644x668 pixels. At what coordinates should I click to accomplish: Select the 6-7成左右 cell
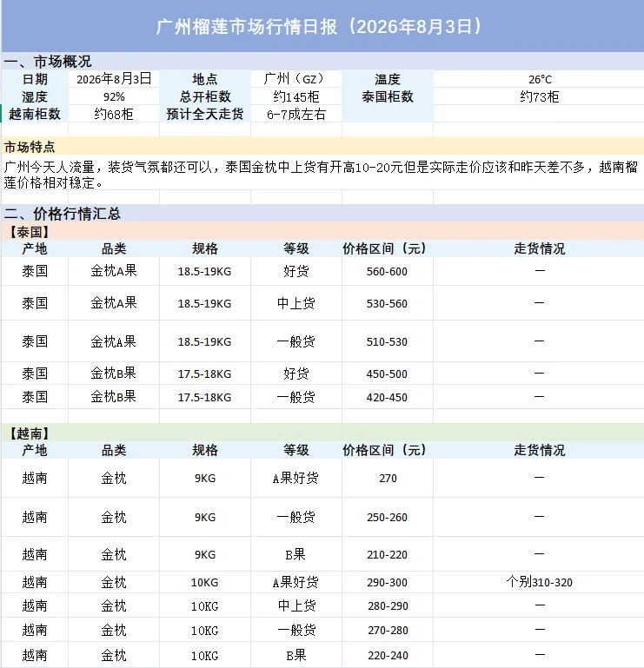(296, 114)
